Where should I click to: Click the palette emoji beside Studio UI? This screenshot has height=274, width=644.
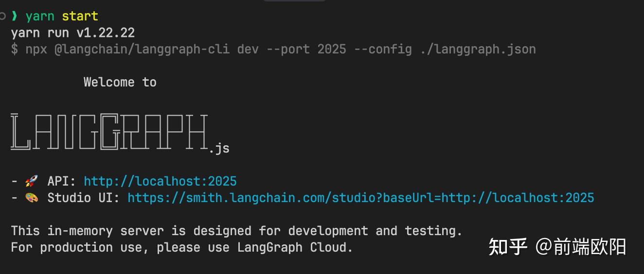[x=31, y=198]
